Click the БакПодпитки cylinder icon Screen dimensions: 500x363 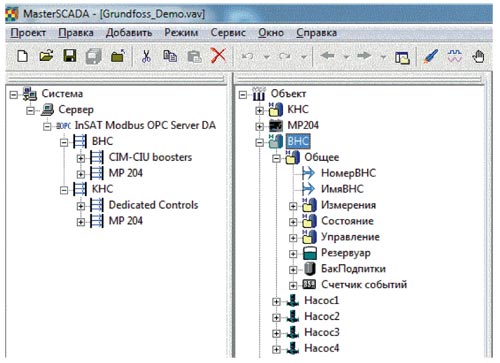(x=310, y=269)
